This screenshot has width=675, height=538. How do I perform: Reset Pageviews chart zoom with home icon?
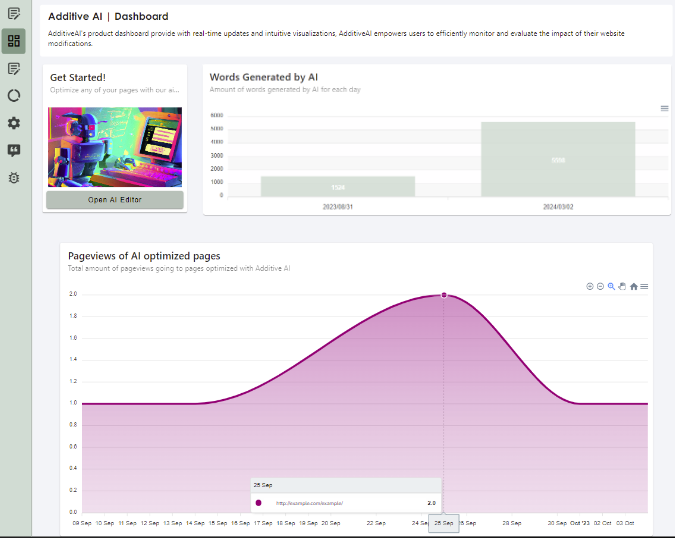634,287
